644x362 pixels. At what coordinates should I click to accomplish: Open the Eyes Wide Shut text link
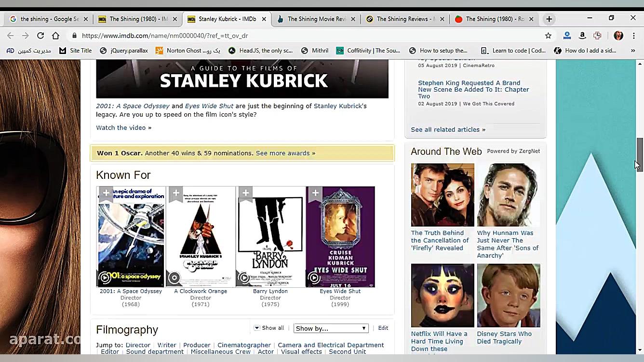(209, 106)
